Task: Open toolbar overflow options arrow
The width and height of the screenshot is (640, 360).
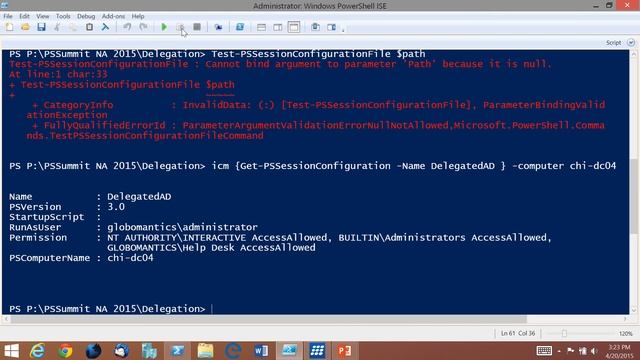Action: (343, 29)
